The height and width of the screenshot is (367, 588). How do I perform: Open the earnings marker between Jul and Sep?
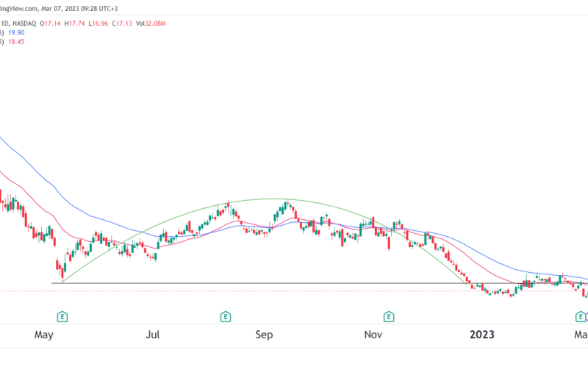[x=226, y=317]
